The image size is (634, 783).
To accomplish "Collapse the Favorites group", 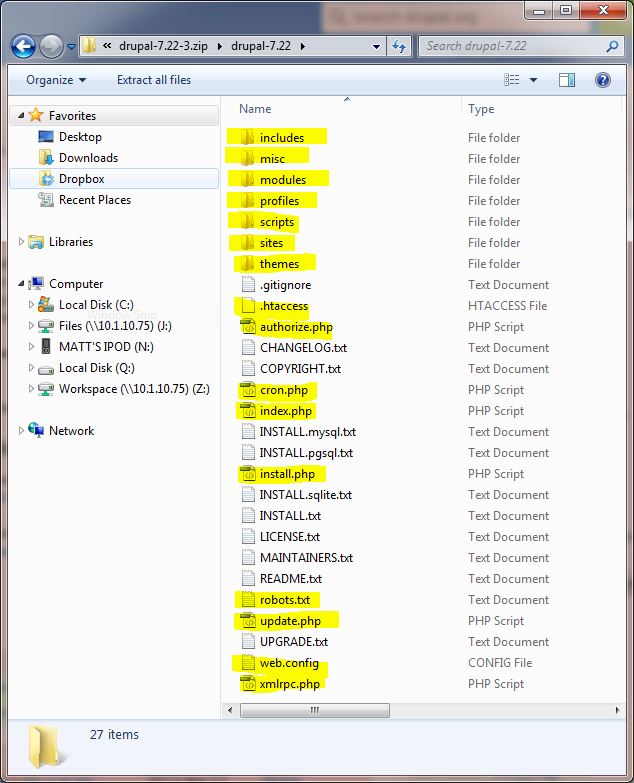I will (21, 115).
